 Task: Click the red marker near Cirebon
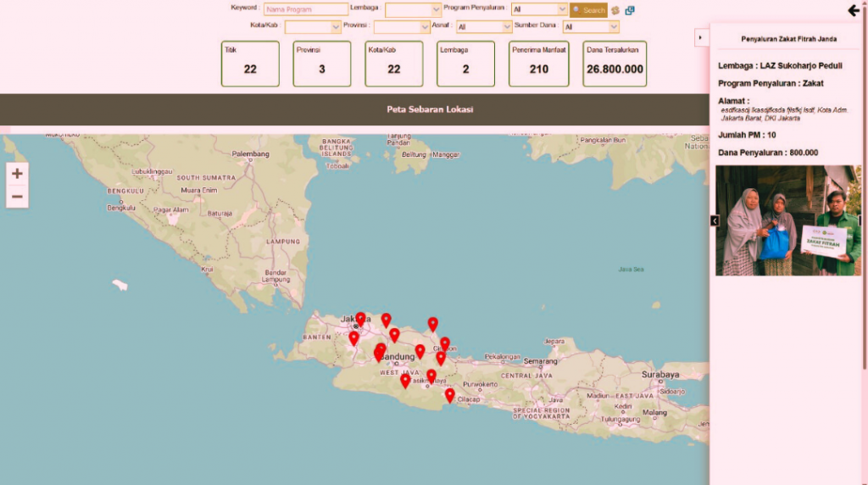click(444, 343)
